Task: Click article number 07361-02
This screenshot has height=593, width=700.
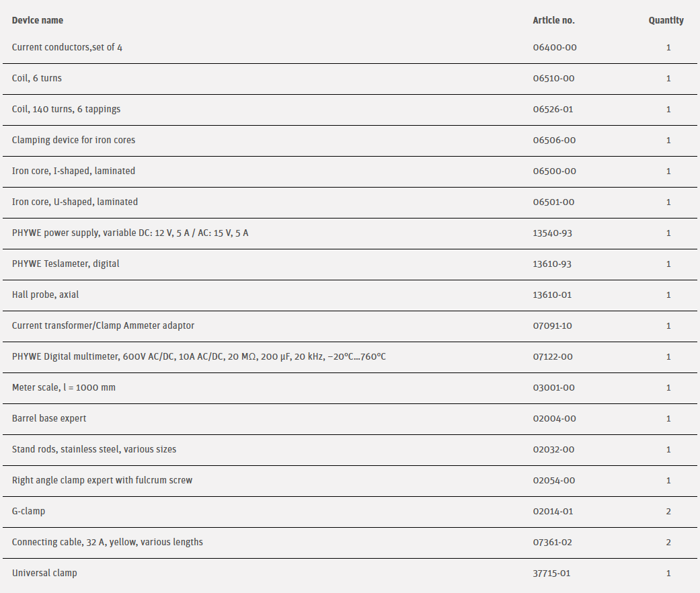Action: click(x=553, y=543)
